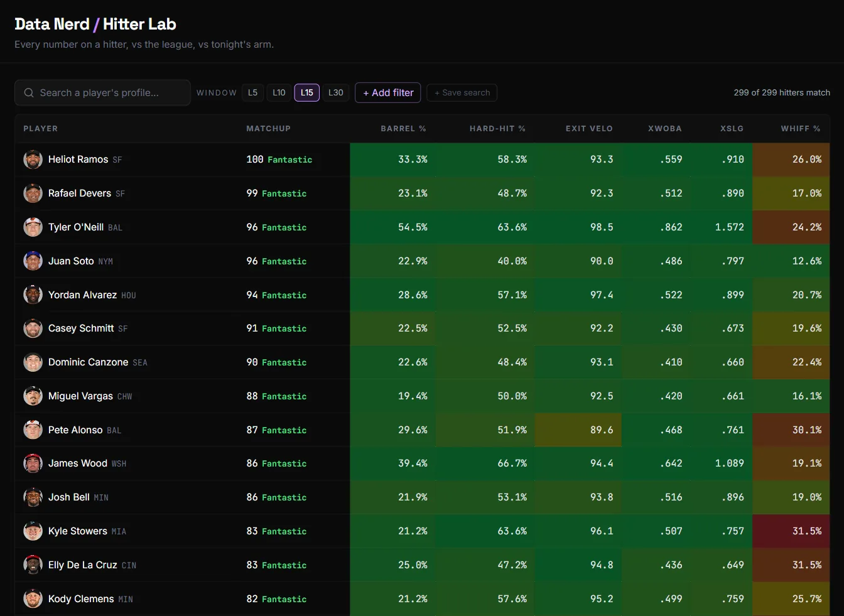Click Yordan Alvarez exit velo '97.4'
Image resolution: width=844 pixels, height=616 pixels.
click(602, 295)
